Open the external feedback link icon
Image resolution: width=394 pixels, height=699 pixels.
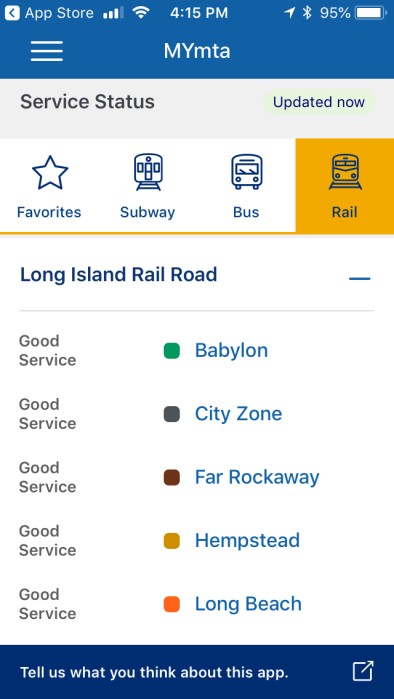tap(363, 671)
